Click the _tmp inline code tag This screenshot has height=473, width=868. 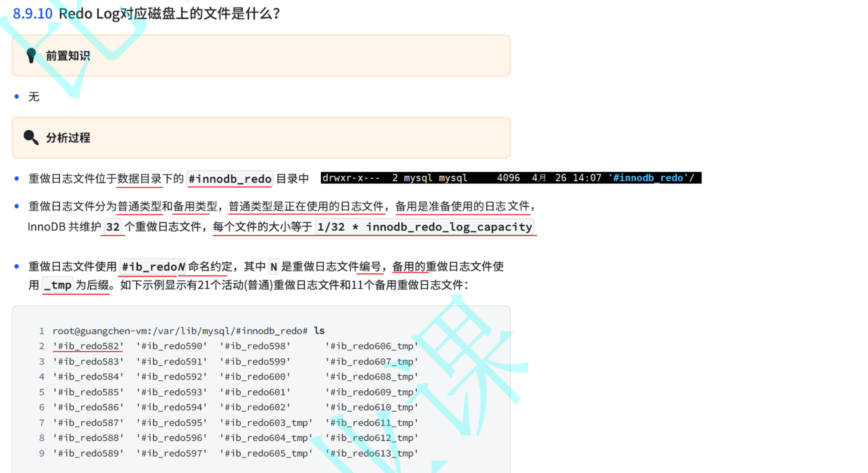[x=58, y=285]
